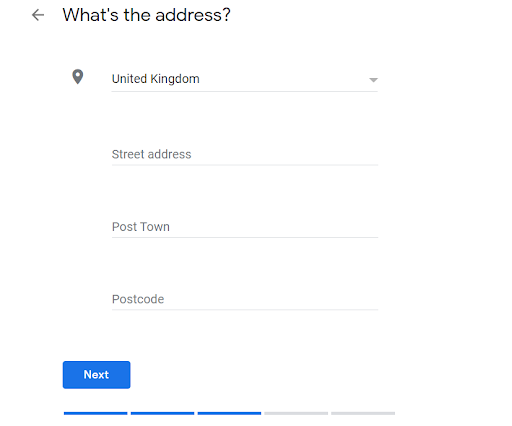This screenshot has width=512, height=426.
Task: Focus the Street address field
Action: coord(245,154)
